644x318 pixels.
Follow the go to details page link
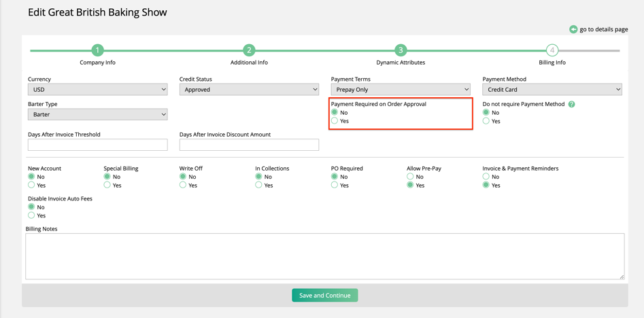(603, 29)
